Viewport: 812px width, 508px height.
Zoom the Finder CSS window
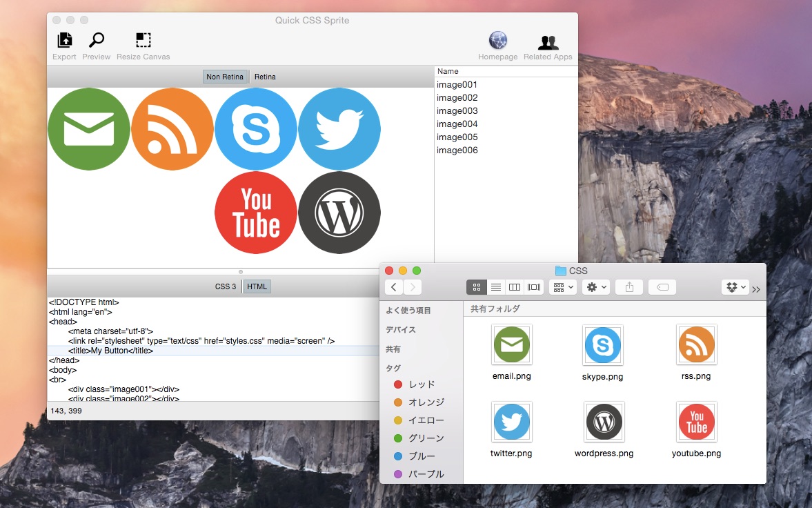click(417, 271)
